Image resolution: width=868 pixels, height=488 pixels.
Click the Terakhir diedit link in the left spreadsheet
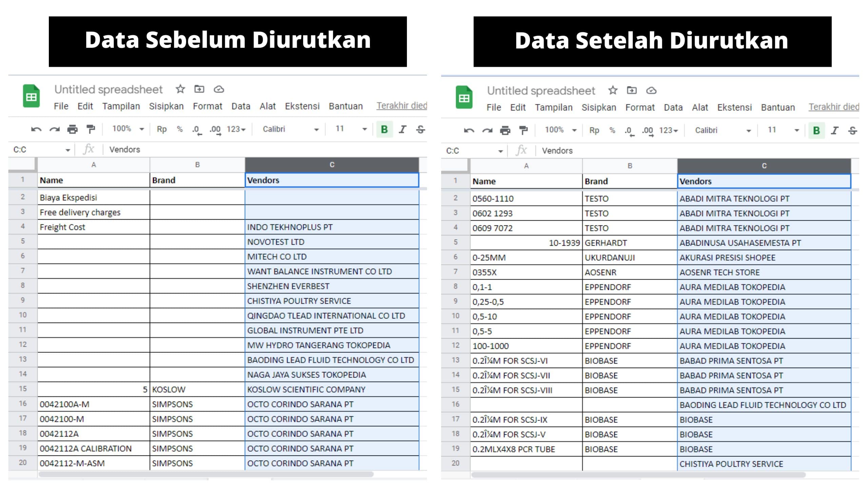tap(401, 106)
